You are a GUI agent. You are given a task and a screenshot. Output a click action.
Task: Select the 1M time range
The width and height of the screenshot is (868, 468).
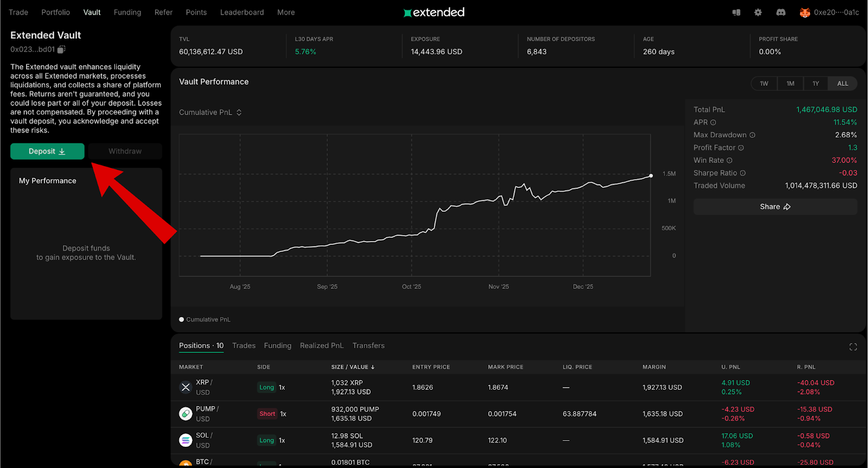(790, 84)
